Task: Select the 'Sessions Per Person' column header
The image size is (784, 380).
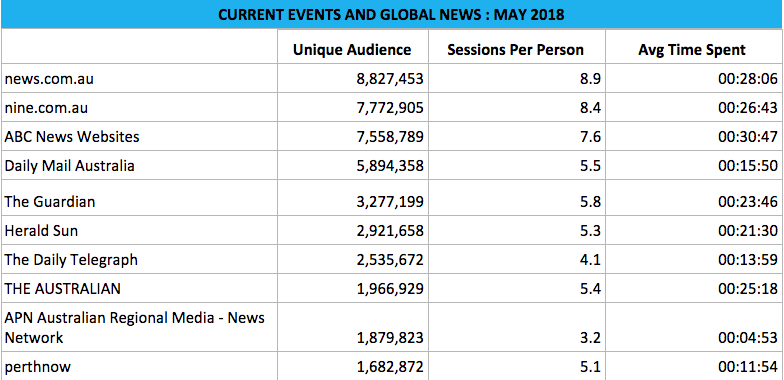Action: pyautogui.click(x=516, y=50)
